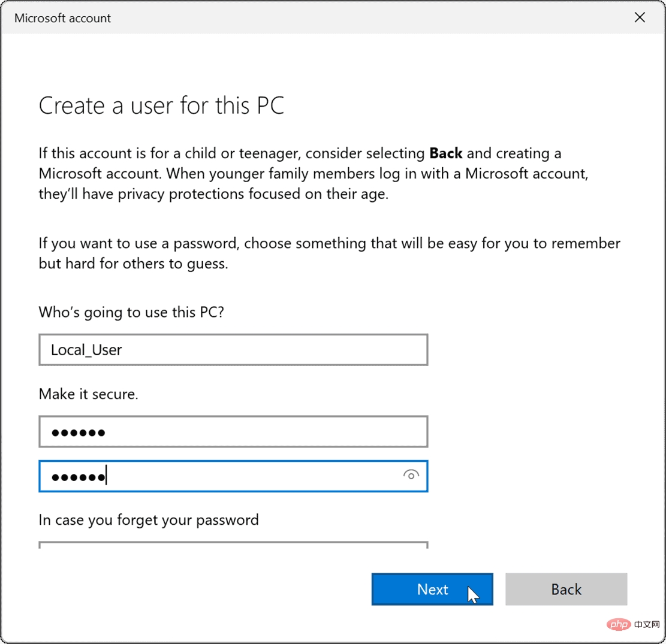Click the confirm password field
The height and width of the screenshot is (644, 666).
coord(233,476)
